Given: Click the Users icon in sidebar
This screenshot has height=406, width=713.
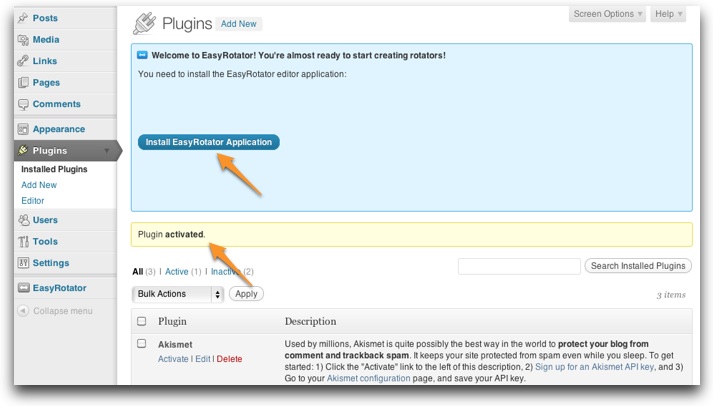Looking at the screenshot, I should click(x=23, y=220).
